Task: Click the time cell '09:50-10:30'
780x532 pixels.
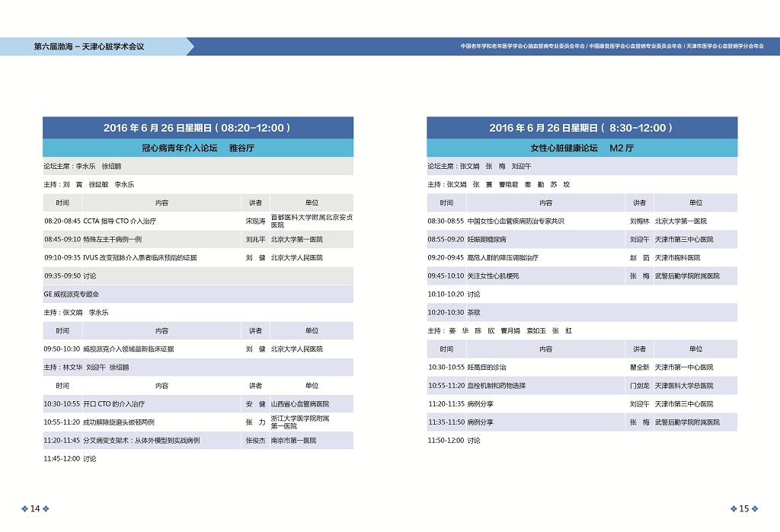Action: [x=62, y=349]
